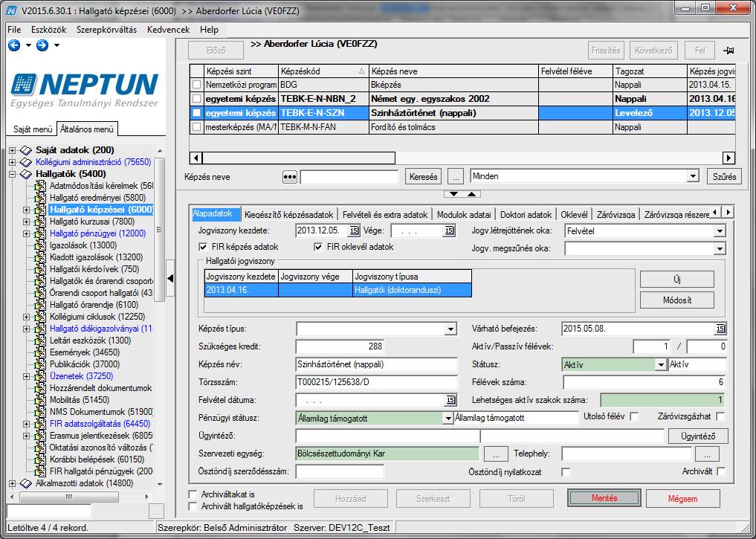756x539 pixels.
Task: Tick the checkbox for the BDG Bképzés row
Action: tap(197, 85)
